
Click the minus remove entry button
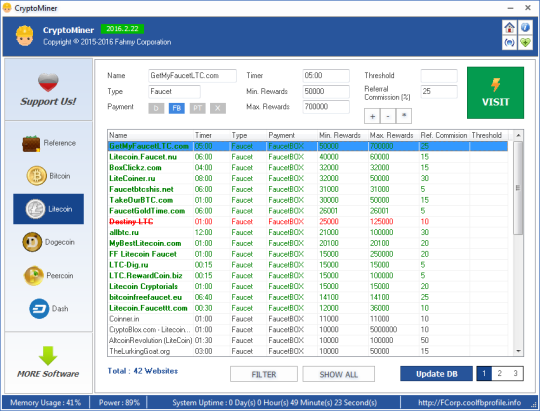tap(388, 116)
